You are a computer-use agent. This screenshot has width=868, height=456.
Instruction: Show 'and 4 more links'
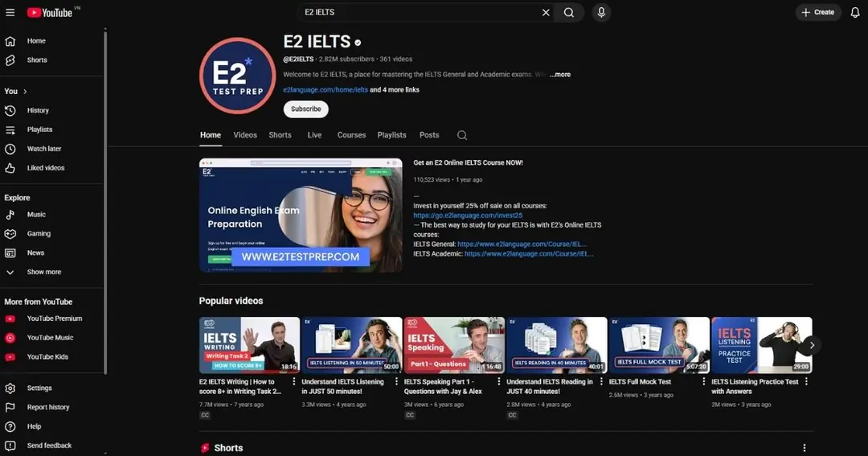(x=395, y=90)
